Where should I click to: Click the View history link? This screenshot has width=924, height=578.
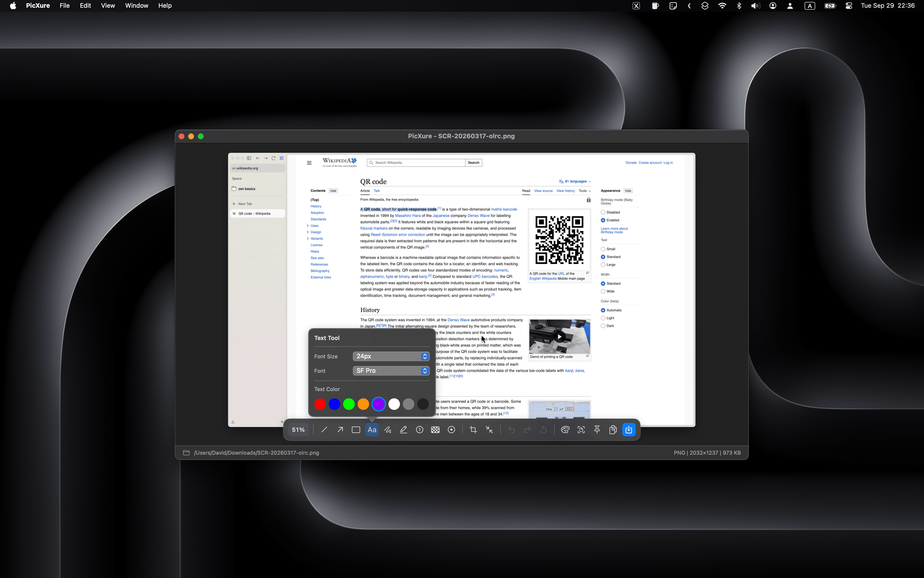pyautogui.click(x=566, y=191)
